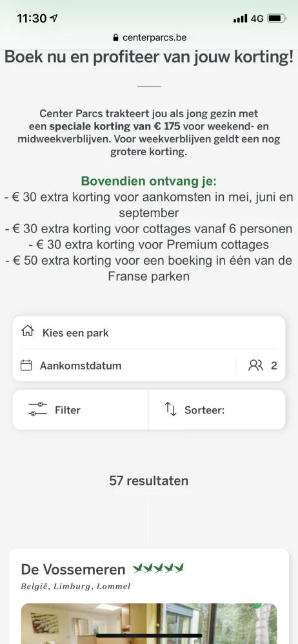Open the De Vossemeren park title
This screenshot has height=644, width=298.
[x=74, y=569]
